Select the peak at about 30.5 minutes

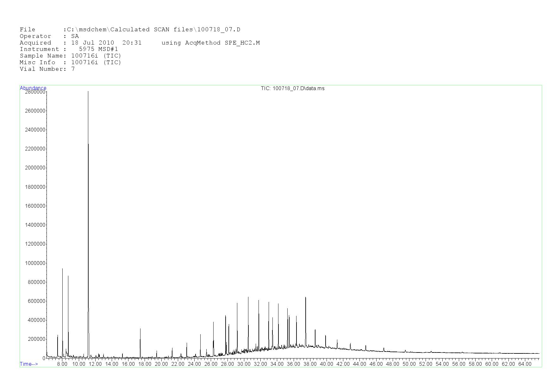(x=248, y=298)
